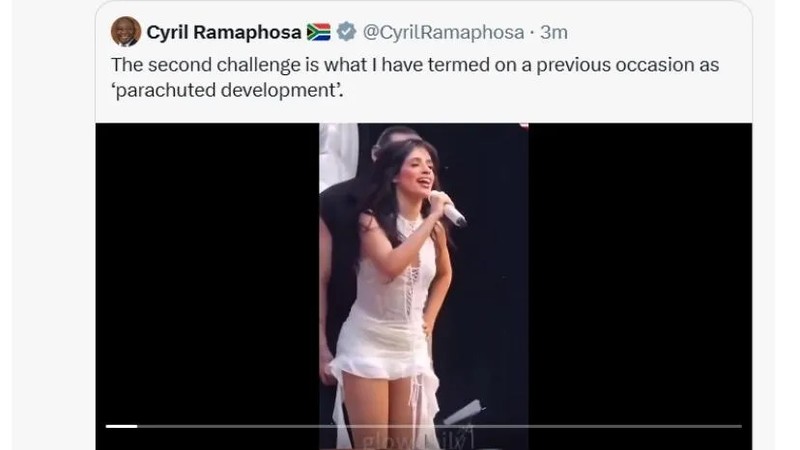Open the tweet via the 3m timestamp
800x450 pixels.
554,32
